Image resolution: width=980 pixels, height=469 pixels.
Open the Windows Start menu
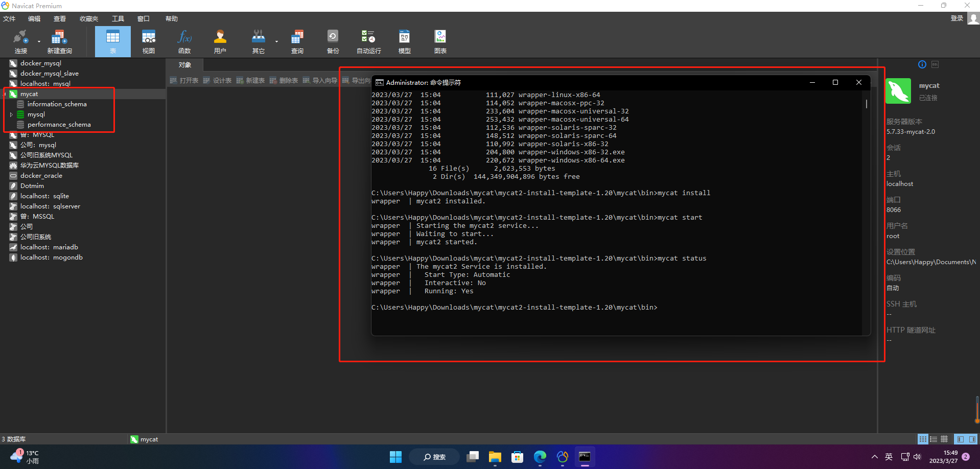[x=395, y=457]
